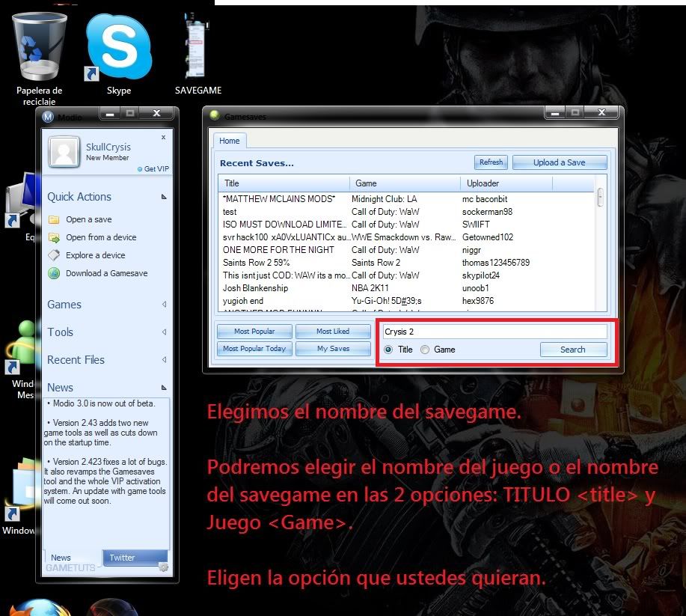Click uploader name "thomas123456789"
The height and width of the screenshot is (616, 686).
496,263
